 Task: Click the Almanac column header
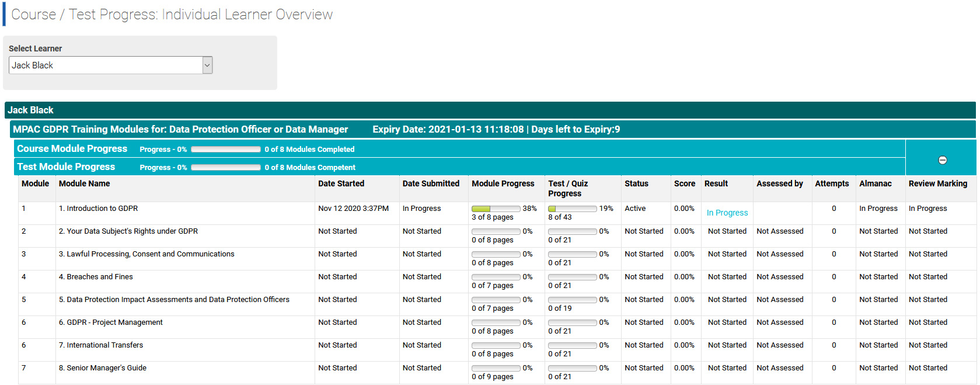pyautogui.click(x=875, y=183)
